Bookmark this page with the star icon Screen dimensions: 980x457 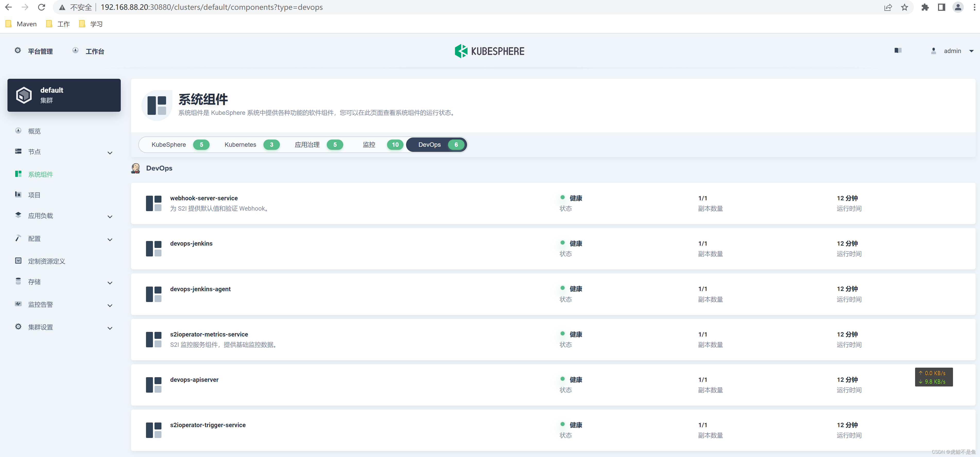pos(905,7)
